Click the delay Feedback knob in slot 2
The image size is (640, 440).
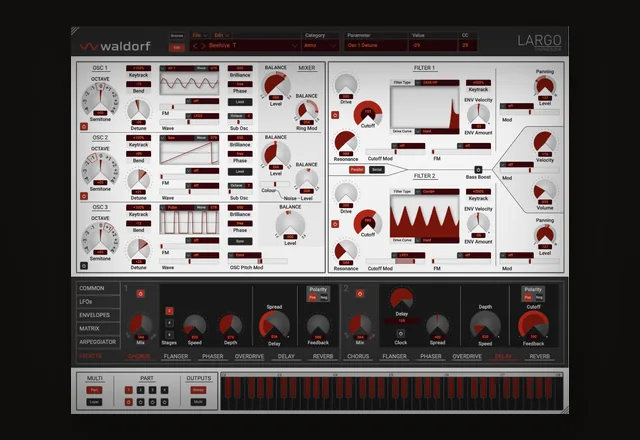(533, 326)
